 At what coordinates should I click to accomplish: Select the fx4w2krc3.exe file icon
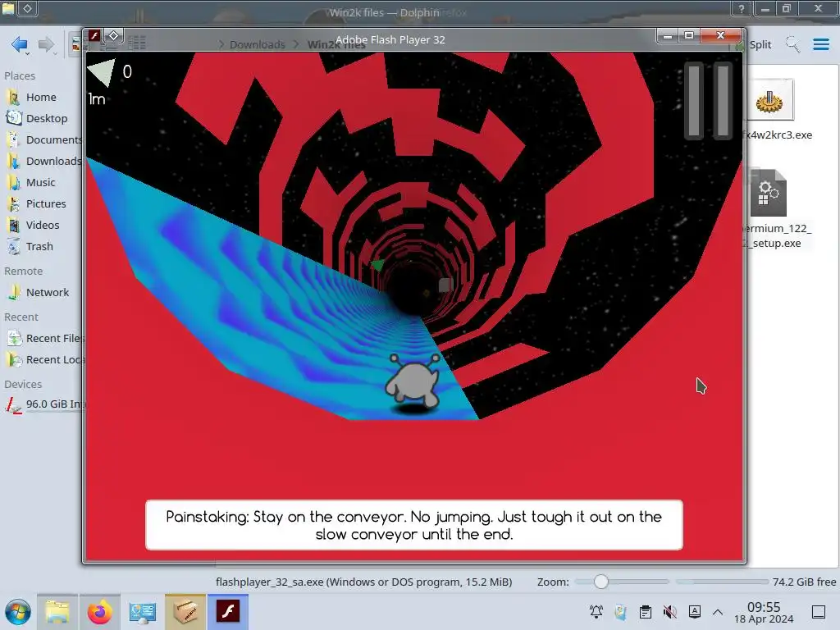coord(769,101)
